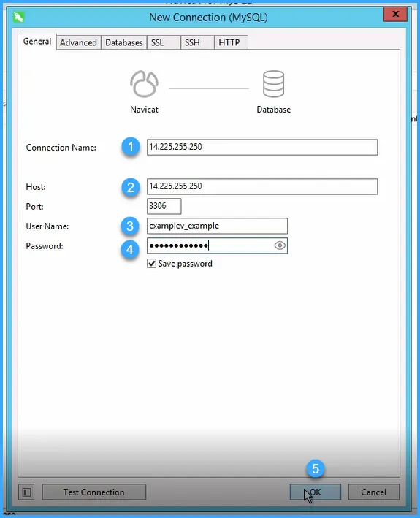Select the Port field showing 3306
Viewport: 420px width, 518px height.
(x=164, y=206)
